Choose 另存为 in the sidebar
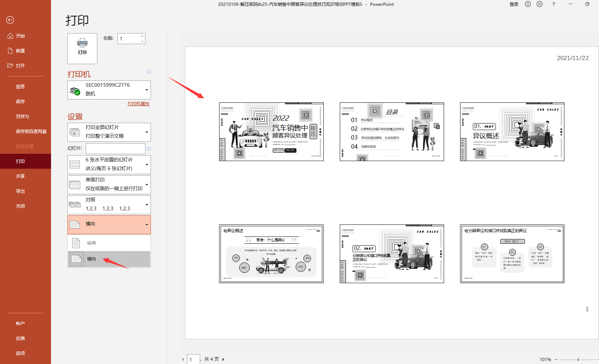Screen dimensions: 599x364 click(23, 116)
